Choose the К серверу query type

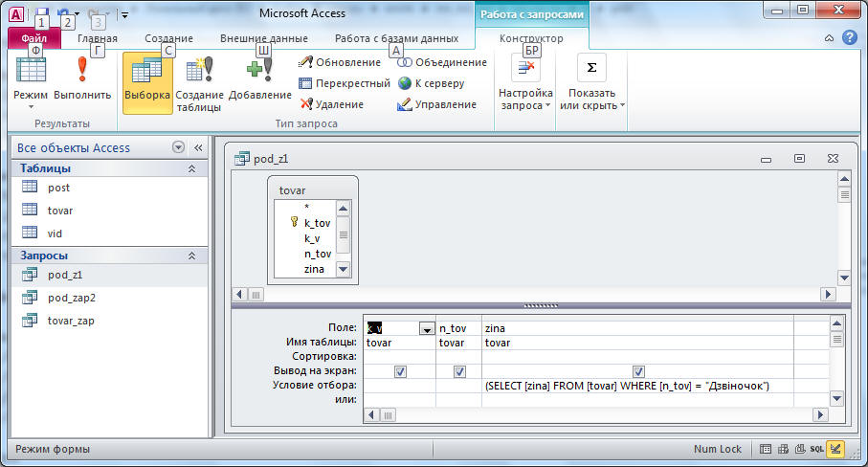pyautogui.click(x=432, y=83)
